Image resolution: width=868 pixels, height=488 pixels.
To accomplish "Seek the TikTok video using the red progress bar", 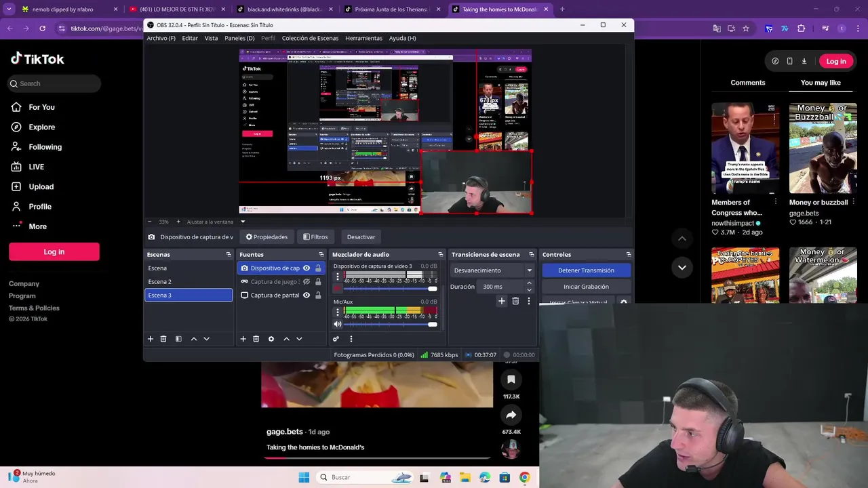I will 377,458.
